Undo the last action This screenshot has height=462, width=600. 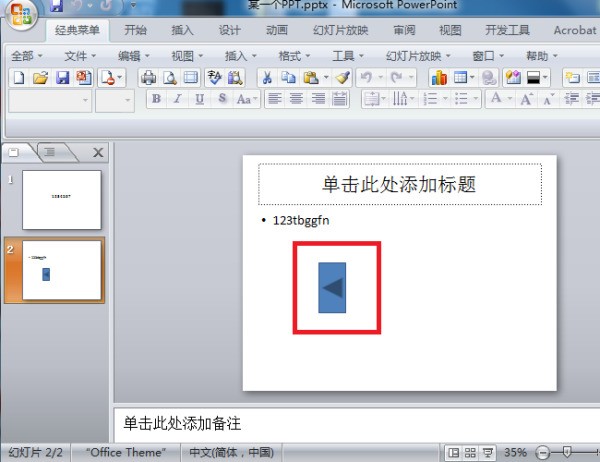[x=366, y=78]
